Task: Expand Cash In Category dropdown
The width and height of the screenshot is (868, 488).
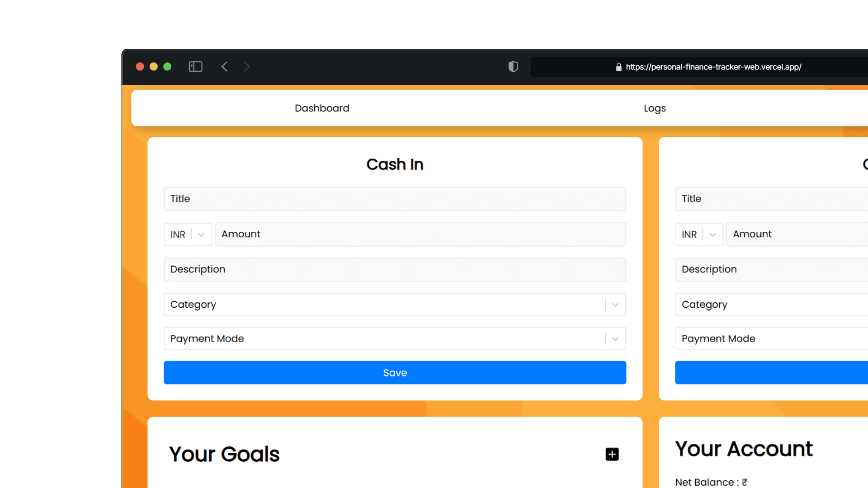Action: point(615,305)
